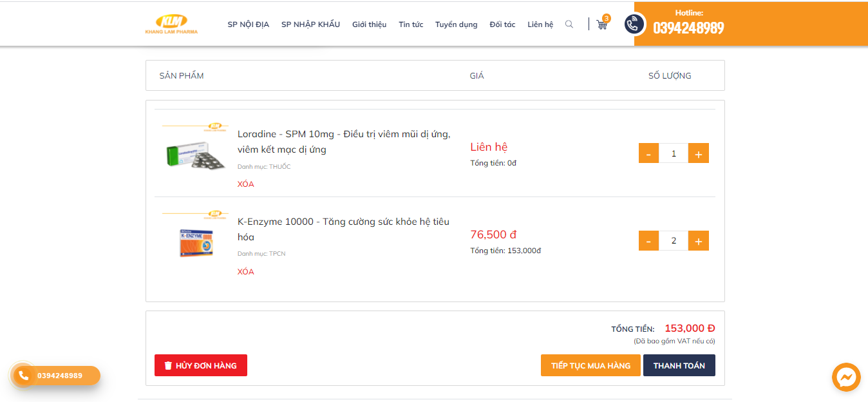Decrease Loradine quantity with minus button
This screenshot has width=868, height=402.
(x=648, y=153)
